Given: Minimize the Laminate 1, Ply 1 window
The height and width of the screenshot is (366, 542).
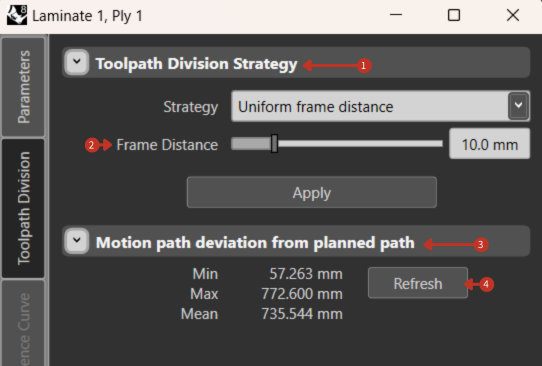Looking at the screenshot, I should coord(396,15).
